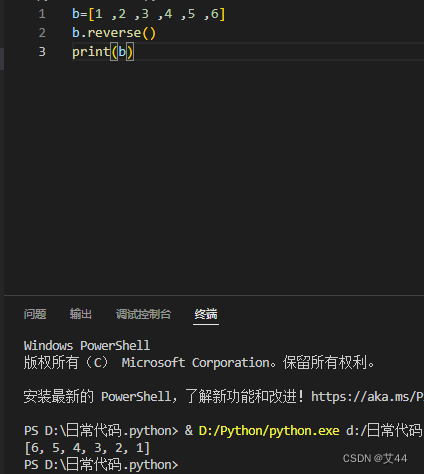Click the Microsoft Corporation copyright line
This screenshot has width=424, height=474.
point(199,363)
